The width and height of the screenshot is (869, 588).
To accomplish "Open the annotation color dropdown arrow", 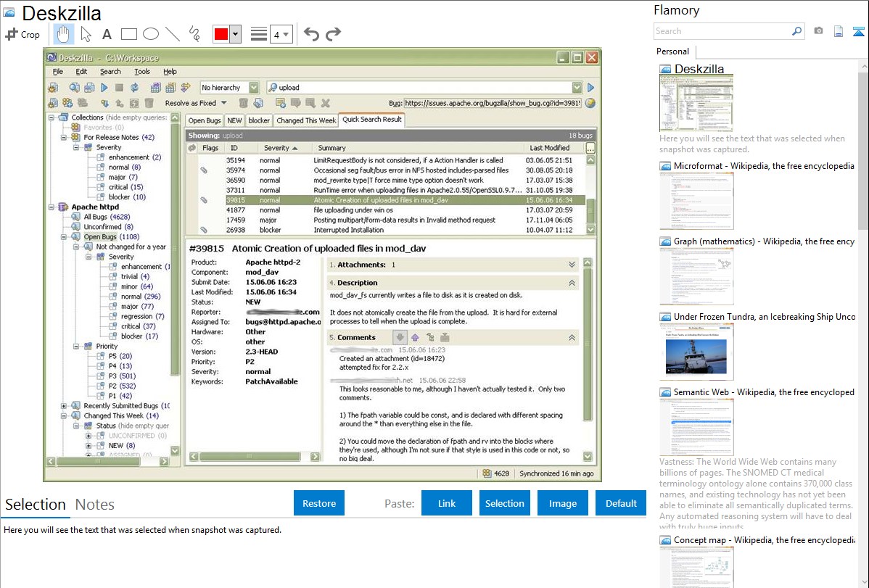I will pos(236,34).
